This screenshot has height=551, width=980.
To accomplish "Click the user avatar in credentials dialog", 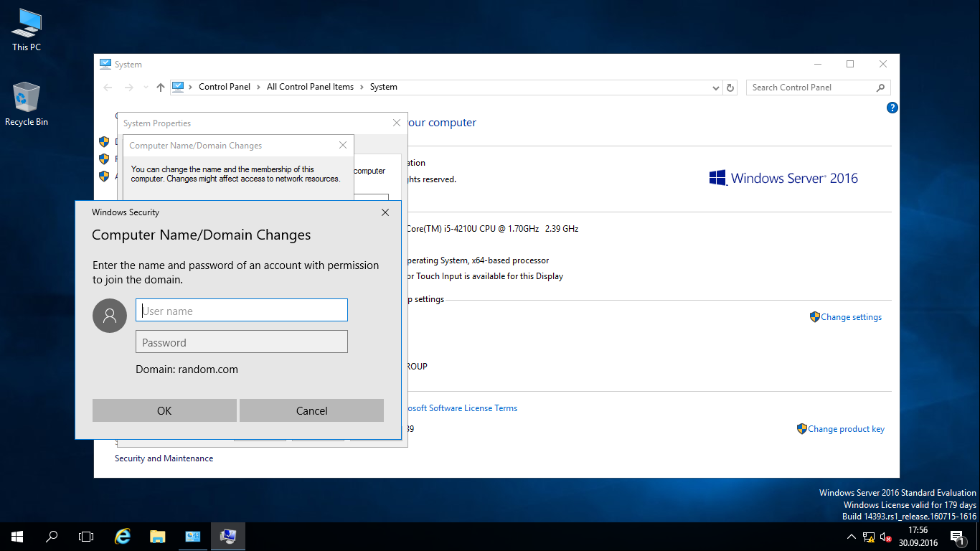I will coord(110,315).
